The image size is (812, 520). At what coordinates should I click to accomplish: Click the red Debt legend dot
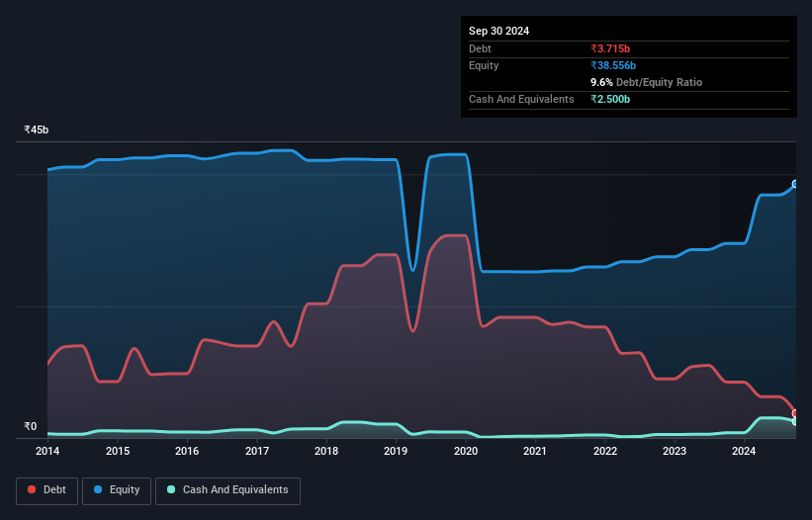coord(32,489)
